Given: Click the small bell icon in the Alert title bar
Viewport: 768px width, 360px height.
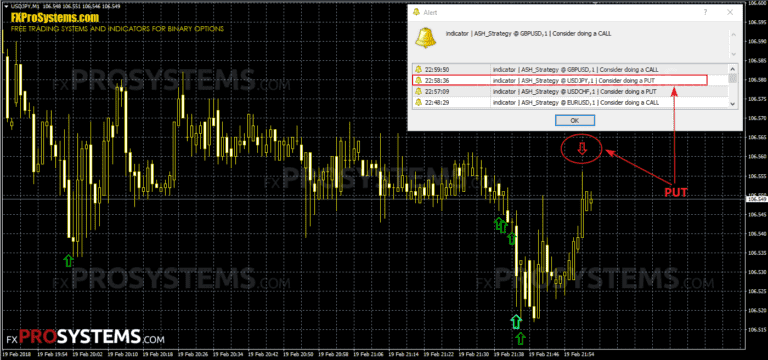Looking at the screenshot, I should (417, 12).
